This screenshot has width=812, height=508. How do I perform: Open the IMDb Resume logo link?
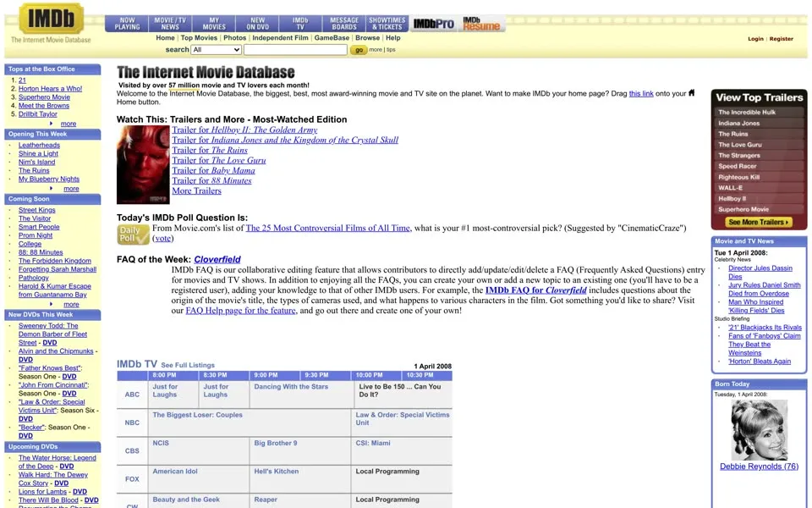[481, 24]
